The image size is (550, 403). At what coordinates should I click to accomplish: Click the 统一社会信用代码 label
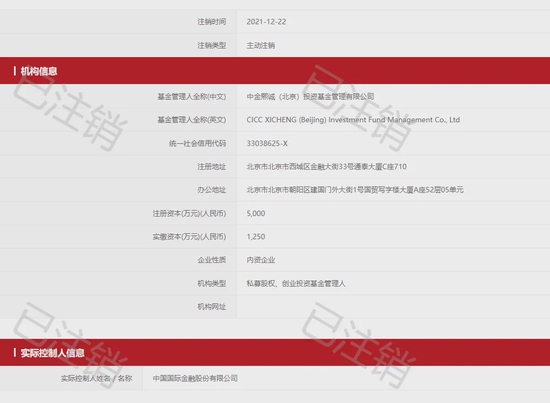(197, 143)
